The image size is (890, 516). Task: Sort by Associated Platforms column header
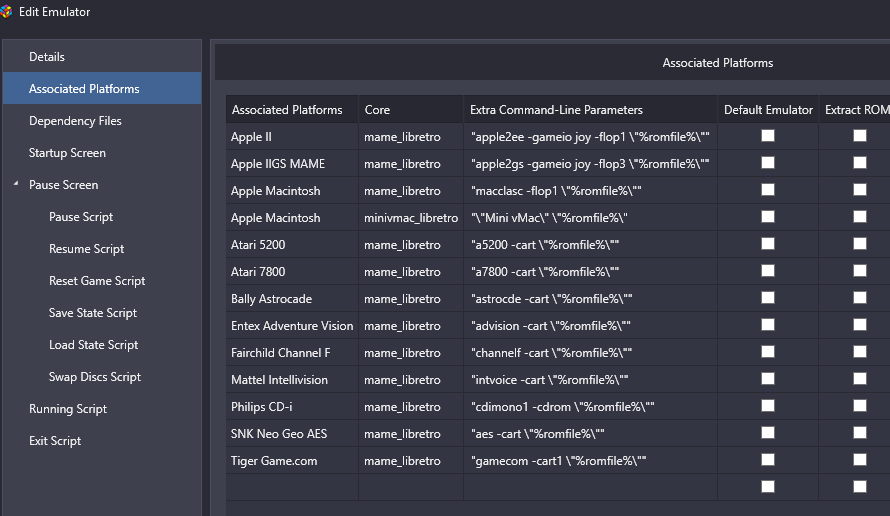[x=292, y=110]
